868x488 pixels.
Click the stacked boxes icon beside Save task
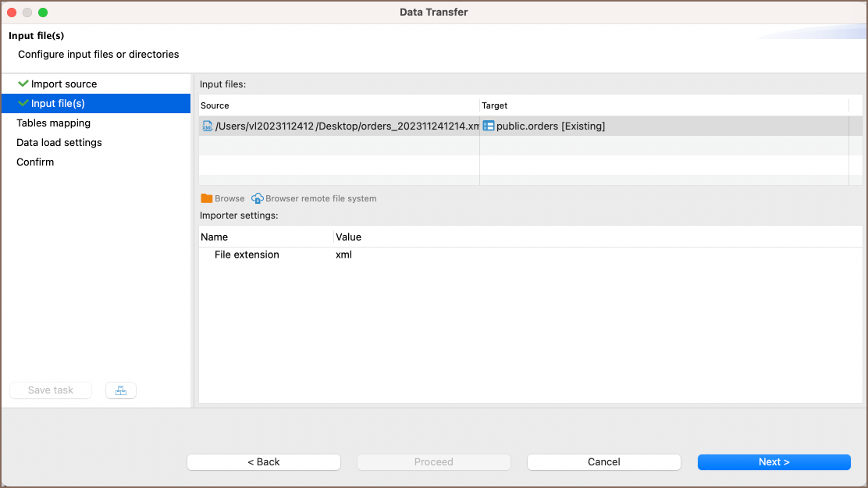(121, 390)
